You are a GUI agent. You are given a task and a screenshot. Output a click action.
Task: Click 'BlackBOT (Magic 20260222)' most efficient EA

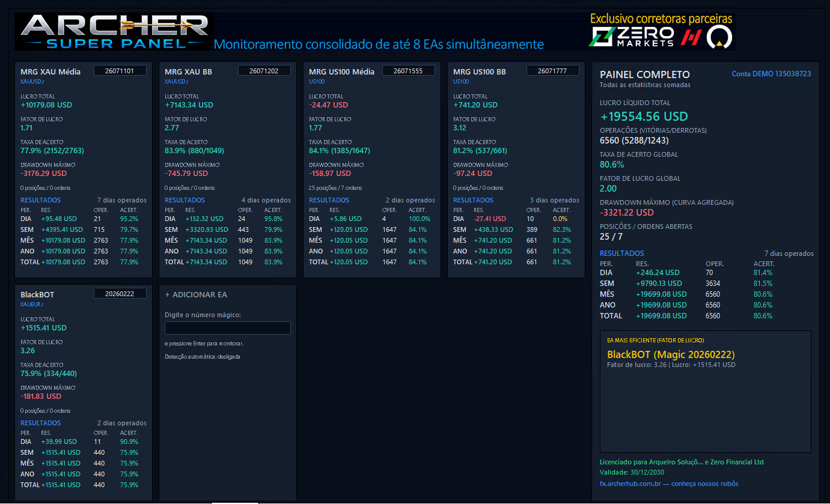pyautogui.click(x=671, y=354)
